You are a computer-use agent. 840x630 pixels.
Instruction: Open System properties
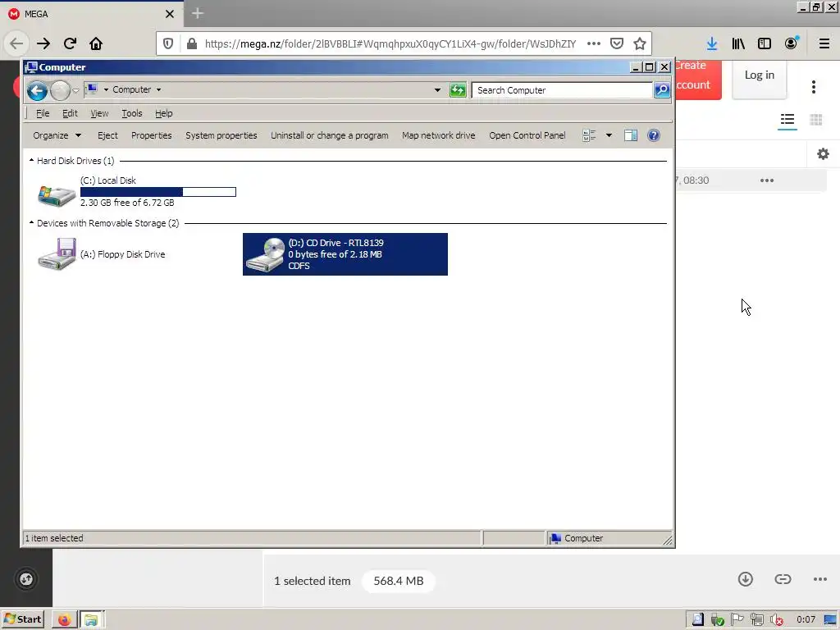click(221, 135)
